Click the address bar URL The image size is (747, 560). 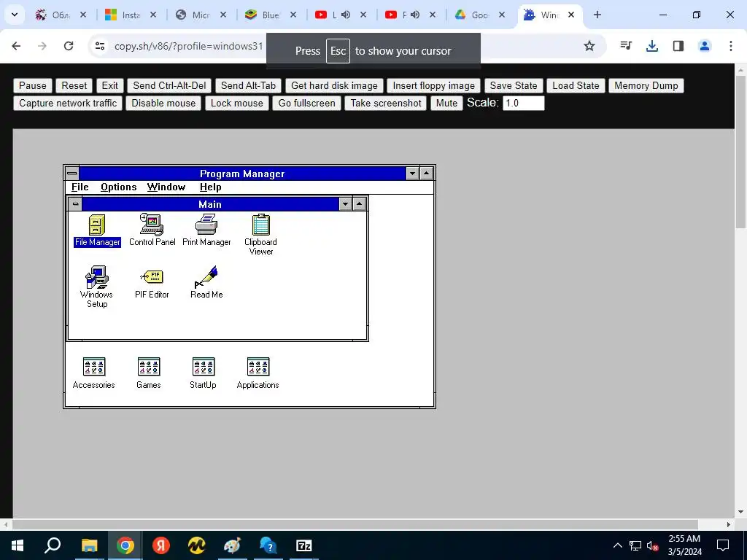[x=189, y=46]
